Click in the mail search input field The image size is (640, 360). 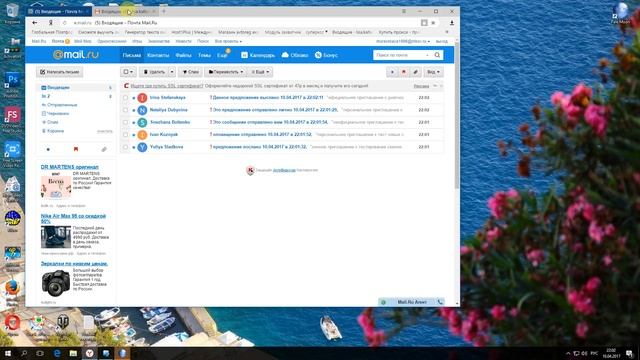[x=399, y=55]
